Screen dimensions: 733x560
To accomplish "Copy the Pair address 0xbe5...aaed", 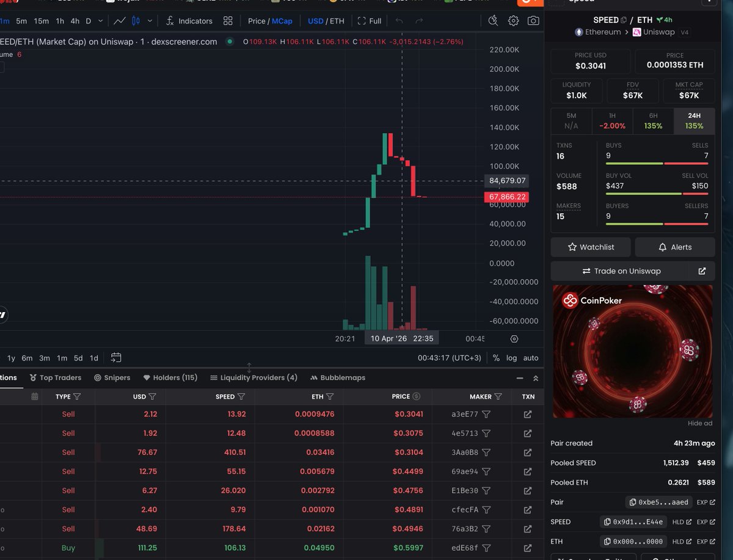I will pos(659,503).
